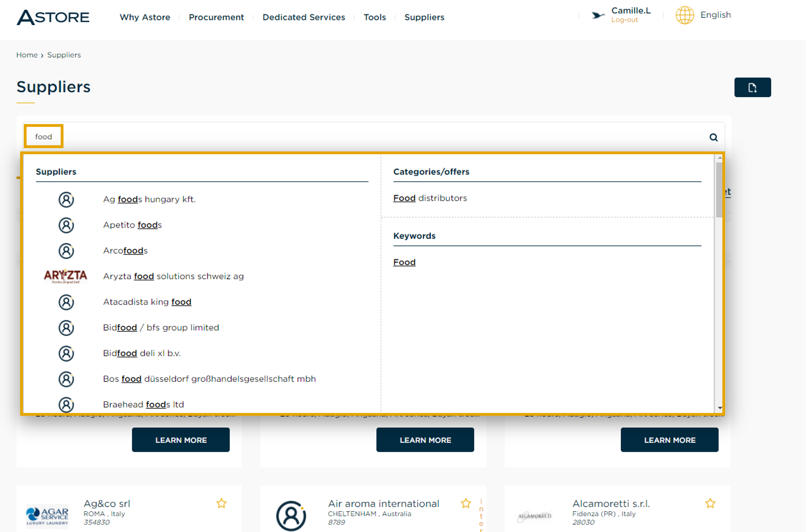Click avatar icon beside Bidfood / bfs group
The image size is (806, 532).
tap(66, 328)
